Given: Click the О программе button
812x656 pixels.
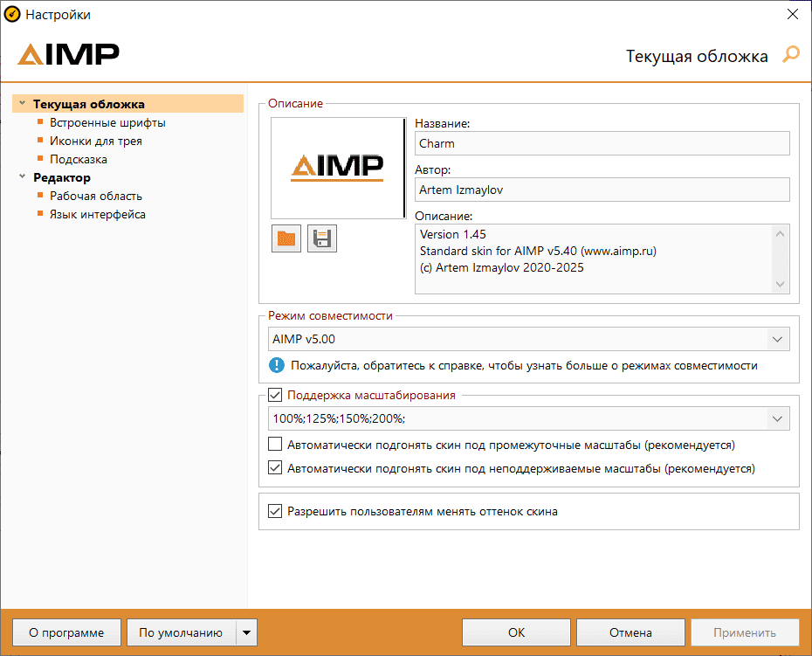Looking at the screenshot, I should pyautogui.click(x=66, y=632).
